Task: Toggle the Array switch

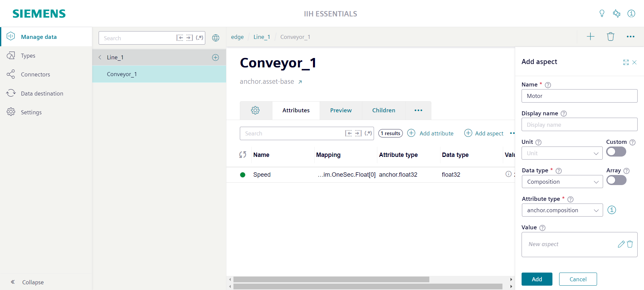Action: tap(616, 180)
